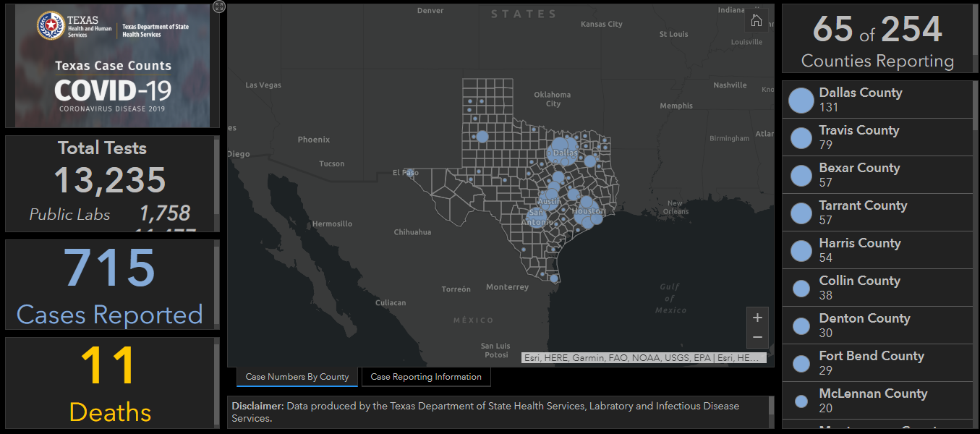Click the 715 Cases Reported figure
The height and width of the screenshot is (434, 980).
(110, 268)
